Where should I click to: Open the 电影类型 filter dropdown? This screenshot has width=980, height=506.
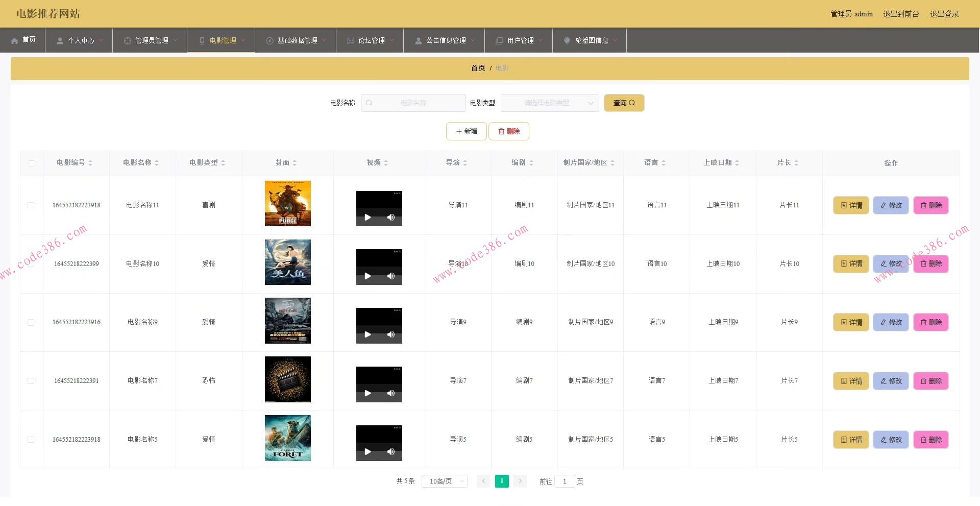[550, 103]
